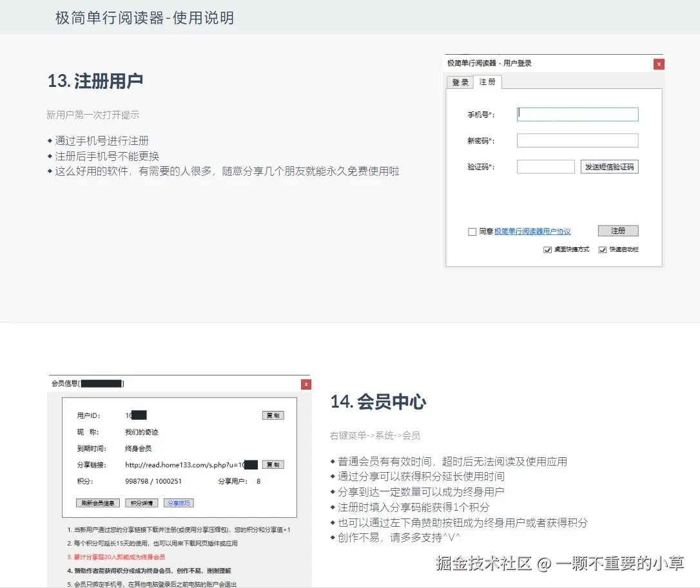Click the 分享用户 count 8
700x588 pixels.
point(258,481)
